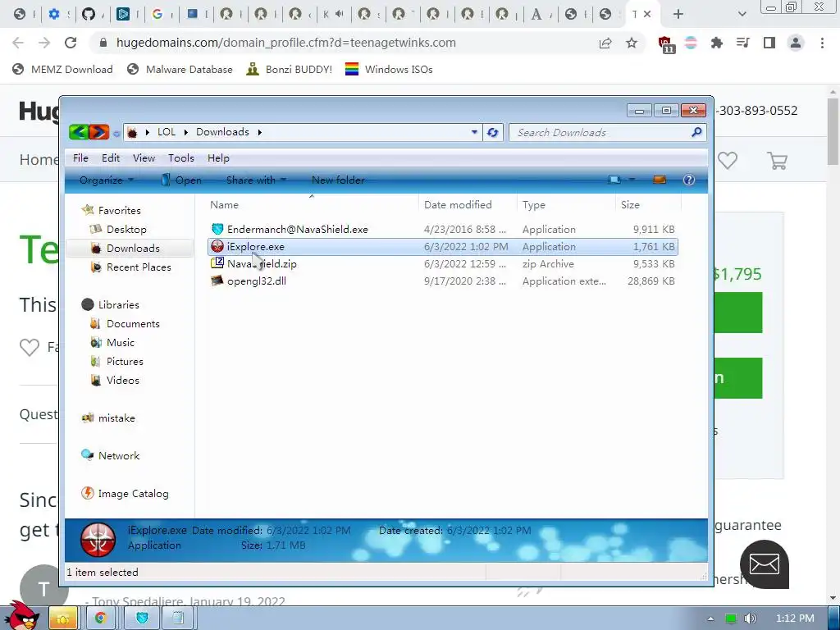Select the zip Archive file icon
840x630 pixels.
pyautogui.click(x=217, y=263)
